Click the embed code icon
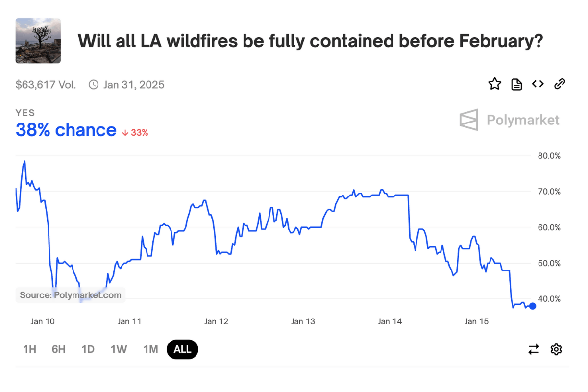 538,84
